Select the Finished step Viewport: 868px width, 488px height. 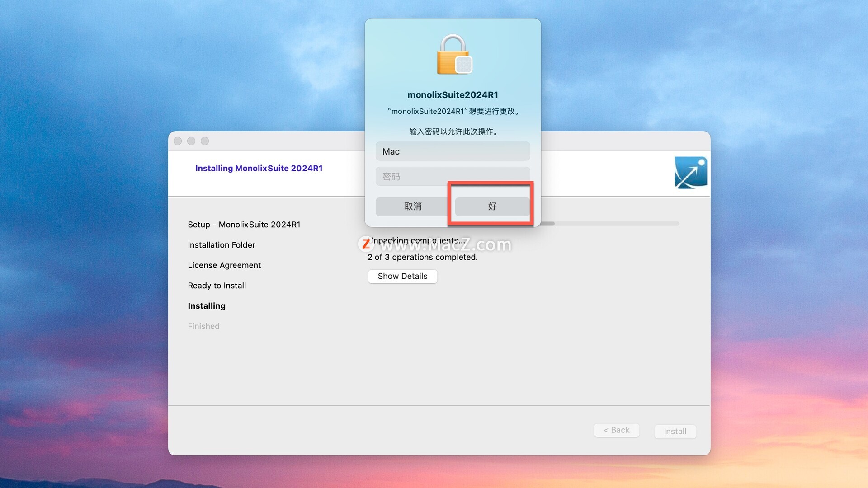203,326
